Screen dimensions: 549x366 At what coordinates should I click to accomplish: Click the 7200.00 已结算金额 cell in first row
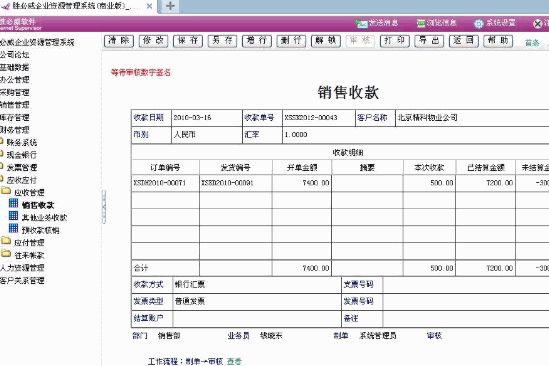pyautogui.click(x=486, y=183)
